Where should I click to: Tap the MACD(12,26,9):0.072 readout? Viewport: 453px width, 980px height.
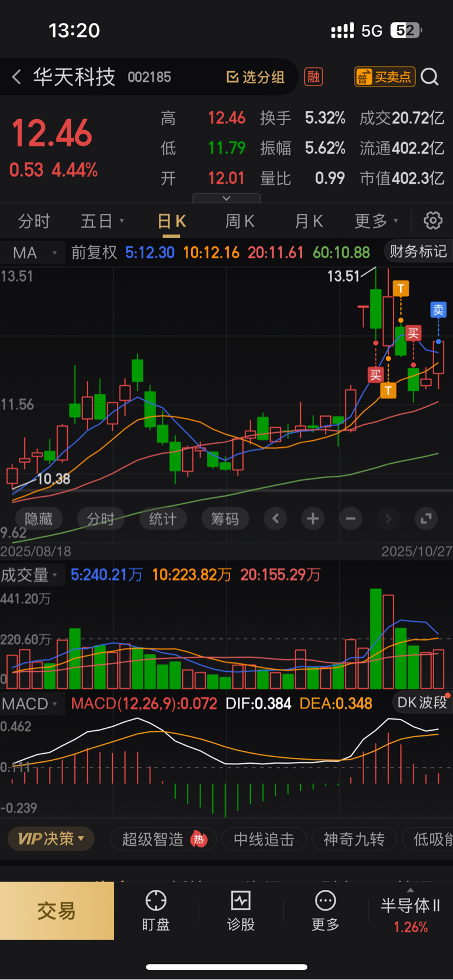[144, 704]
